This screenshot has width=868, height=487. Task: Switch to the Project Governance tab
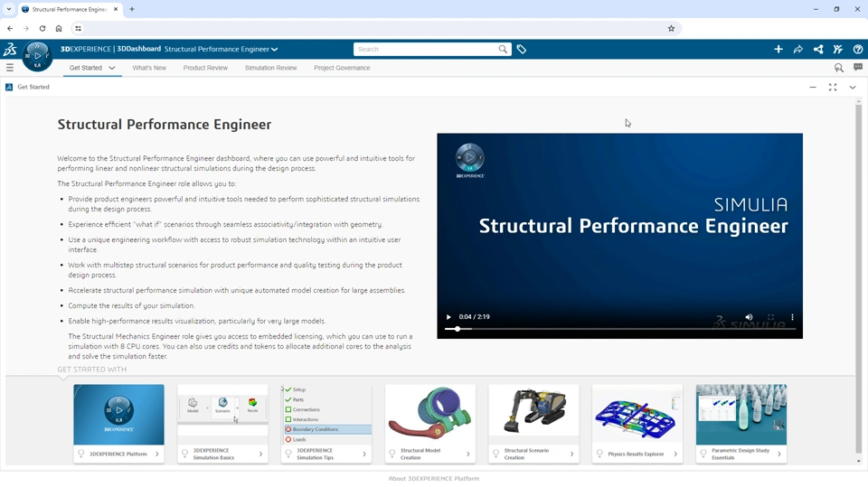pos(342,68)
